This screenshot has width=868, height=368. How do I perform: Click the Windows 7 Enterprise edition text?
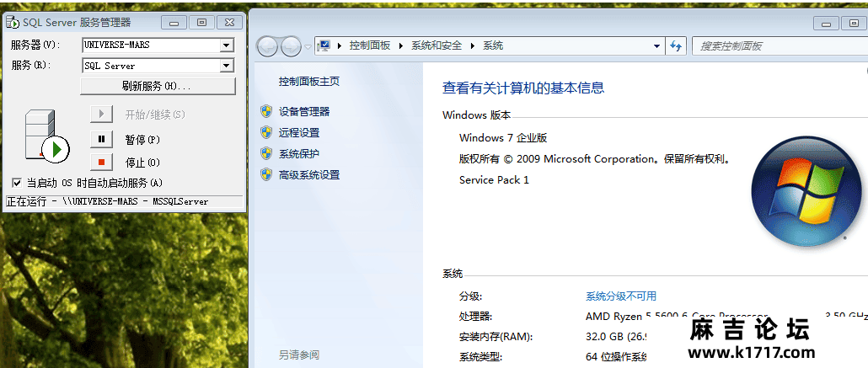click(x=503, y=138)
